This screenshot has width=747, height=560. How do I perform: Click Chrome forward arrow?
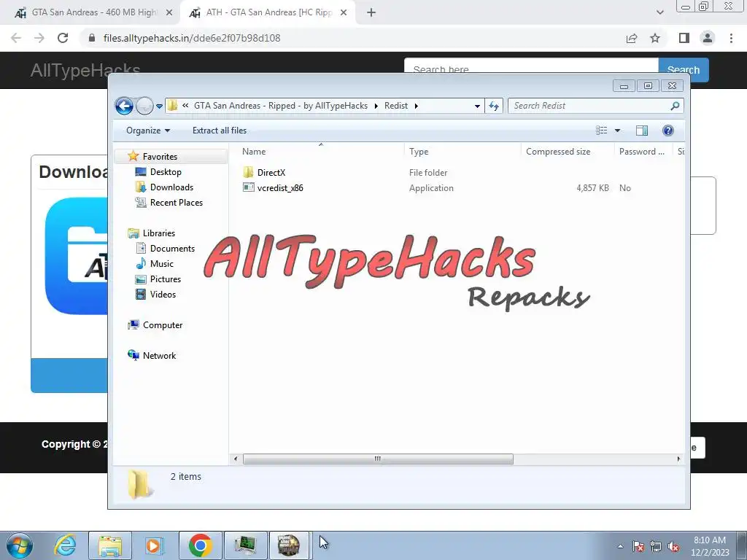tap(39, 38)
